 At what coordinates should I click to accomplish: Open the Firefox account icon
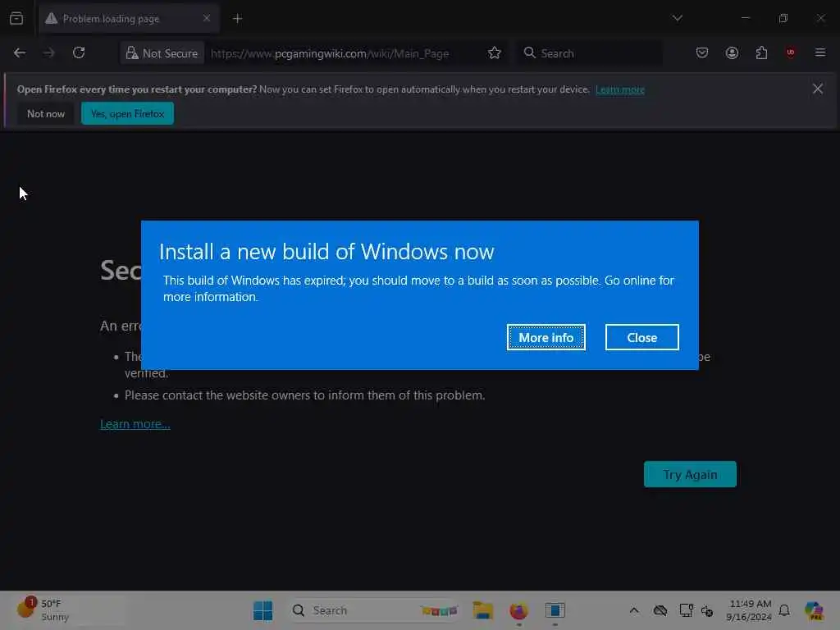point(732,53)
